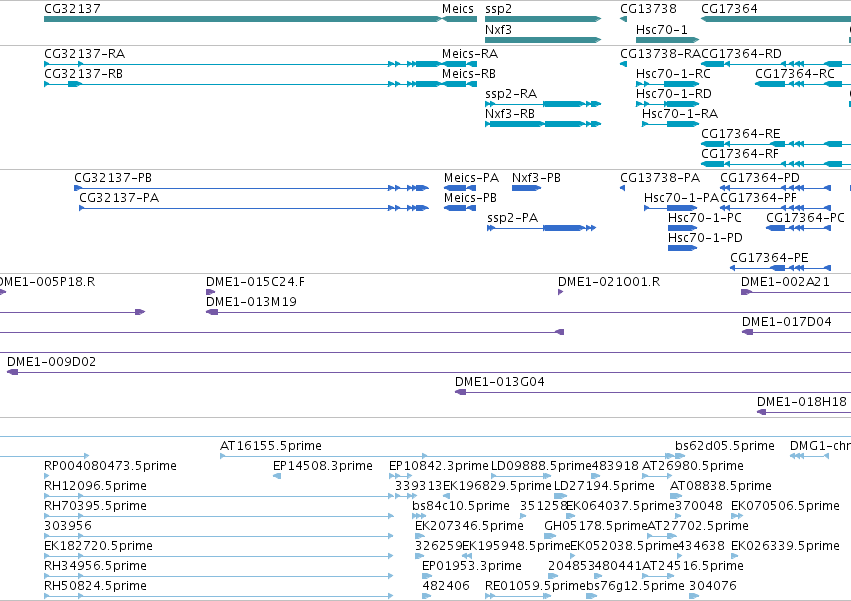Click BAC clone DME1-017D04
This screenshot has height=601, width=851.
786,322
